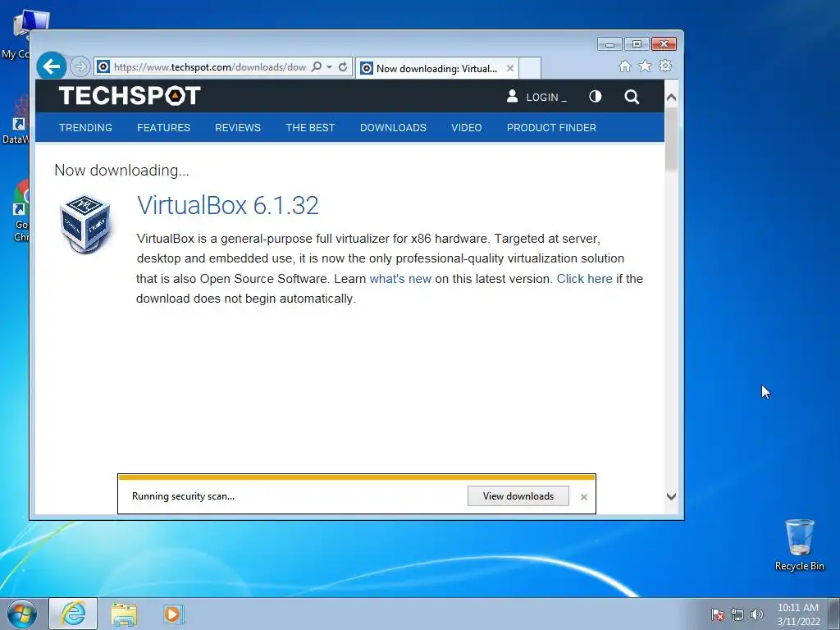Screen dimensions: 840x630
Task: Click the 'View downloads' button
Action: click(x=518, y=496)
